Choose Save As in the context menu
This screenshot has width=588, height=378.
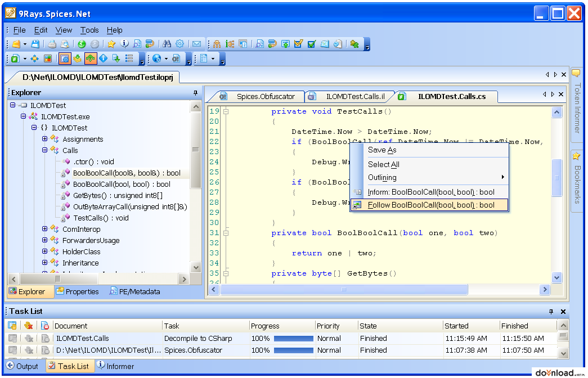(429, 150)
